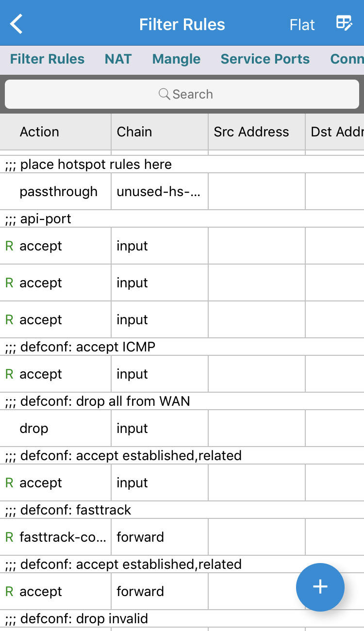Select the Filter Rules tab

[x=47, y=59]
